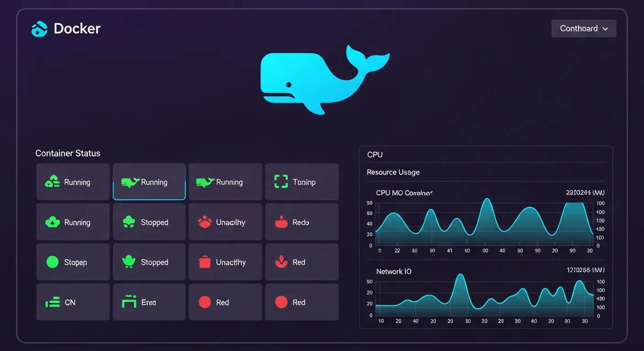Open the Resource Usage section
Screen dimensions: 644x351
point(393,172)
